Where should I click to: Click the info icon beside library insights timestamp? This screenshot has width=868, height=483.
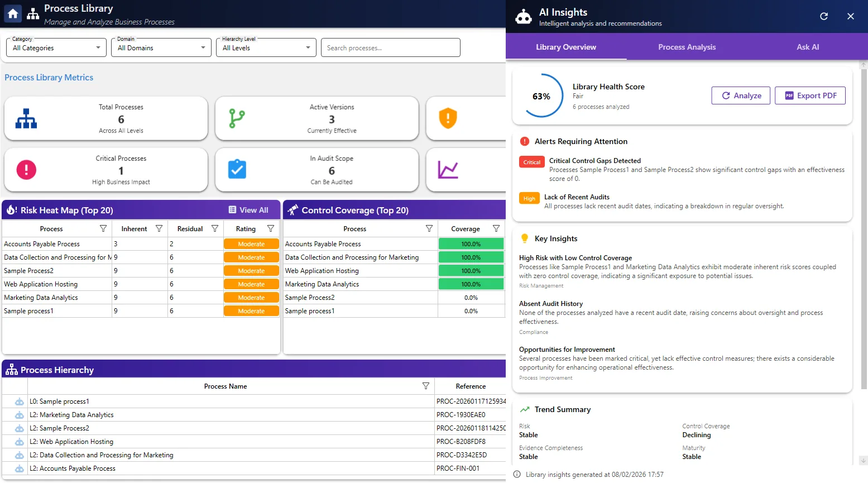517,475
